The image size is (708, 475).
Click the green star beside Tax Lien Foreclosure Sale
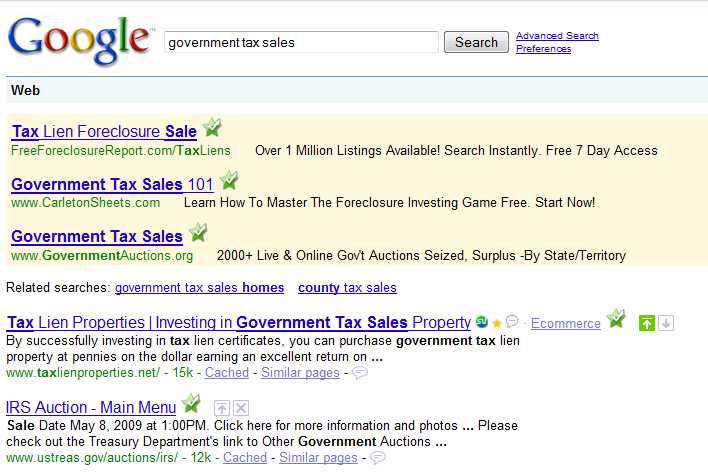(x=212, y=127)
